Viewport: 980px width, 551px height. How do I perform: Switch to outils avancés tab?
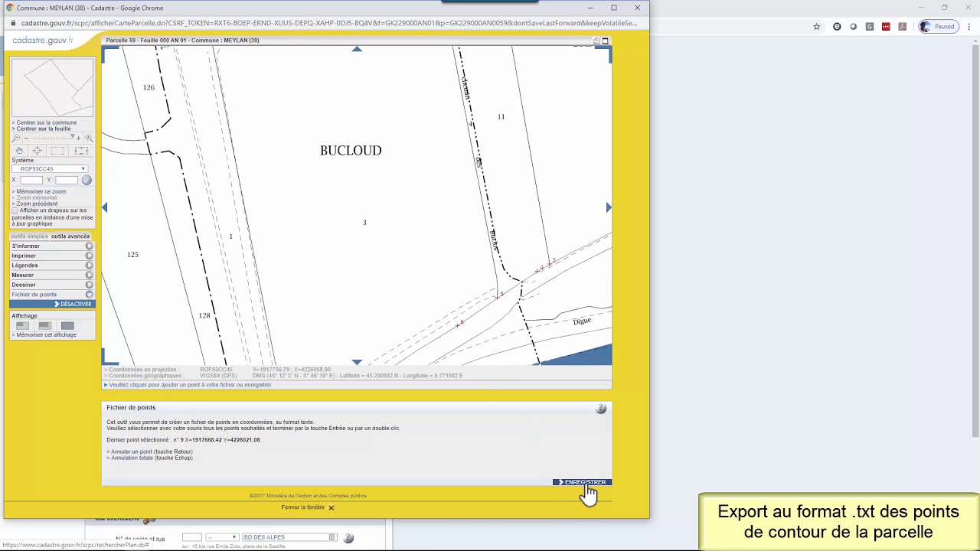point(70,236)
